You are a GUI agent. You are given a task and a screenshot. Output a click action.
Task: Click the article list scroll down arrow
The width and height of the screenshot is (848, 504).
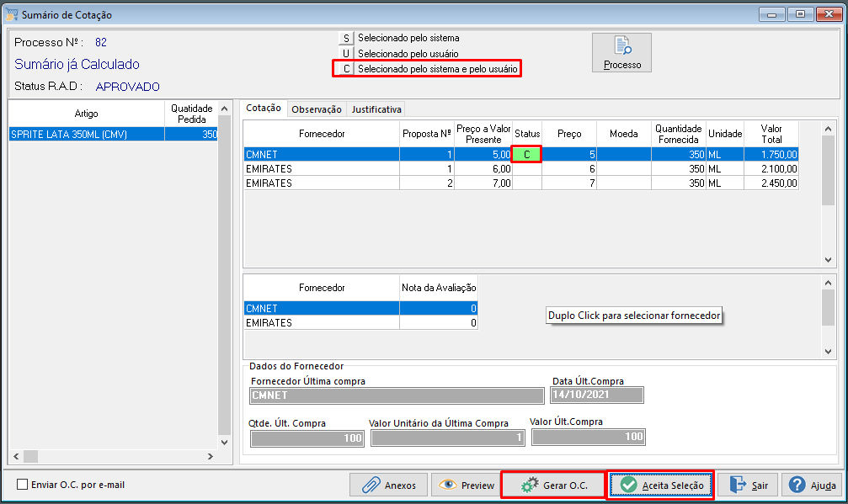tap(225, 443)
